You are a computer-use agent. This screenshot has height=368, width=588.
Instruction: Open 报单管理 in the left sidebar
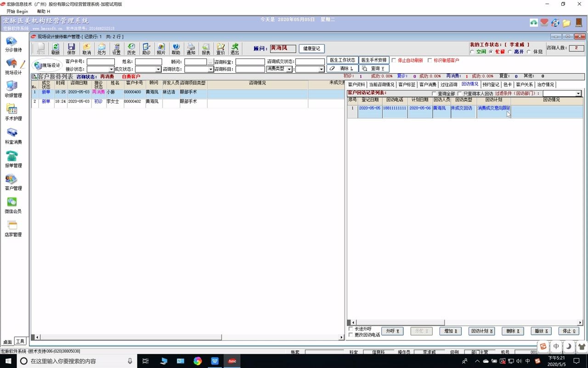tap(13, 160)
